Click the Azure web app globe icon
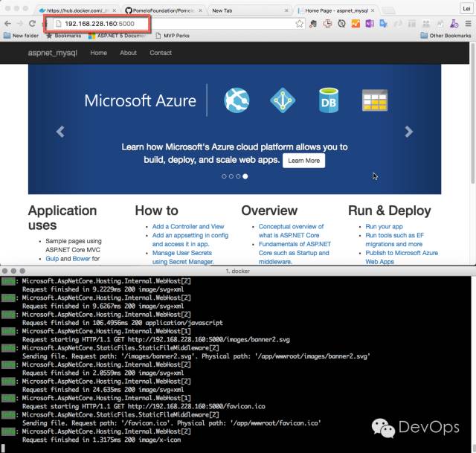Viewport: 476px width, 453px height. [x=237, y=100]
